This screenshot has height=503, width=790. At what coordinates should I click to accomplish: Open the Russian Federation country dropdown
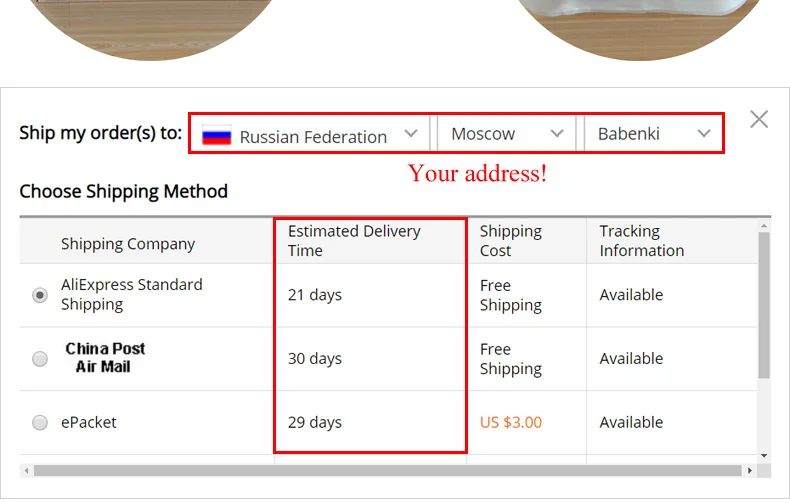[x=309, y=134]
